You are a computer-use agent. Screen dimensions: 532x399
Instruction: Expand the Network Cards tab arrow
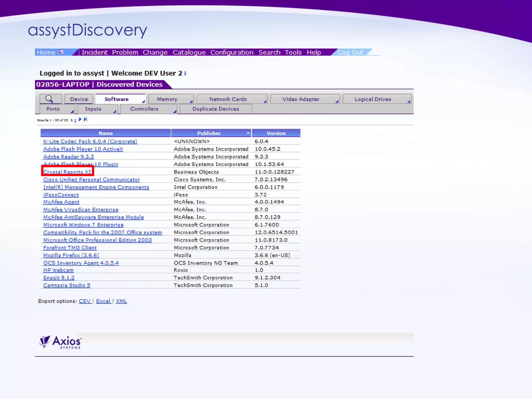pos(265,102)
